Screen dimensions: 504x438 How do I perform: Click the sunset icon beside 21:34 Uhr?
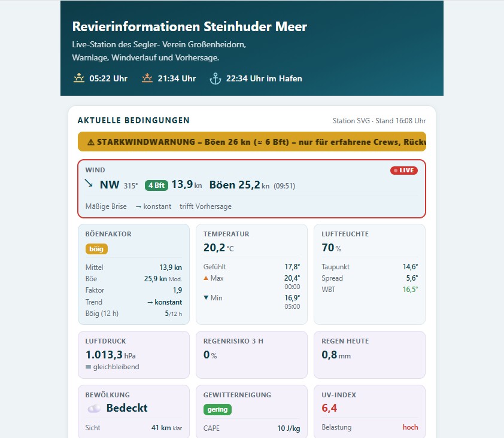coord(147,78)
